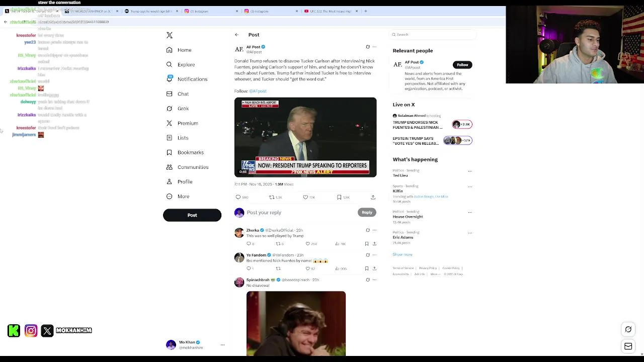Like Zherka's comment

click(x=311, y=244)
